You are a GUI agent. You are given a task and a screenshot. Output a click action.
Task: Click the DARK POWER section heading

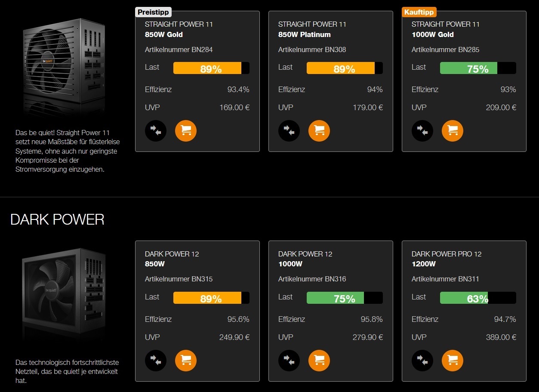pyautogui.click(x=57, y=220)
